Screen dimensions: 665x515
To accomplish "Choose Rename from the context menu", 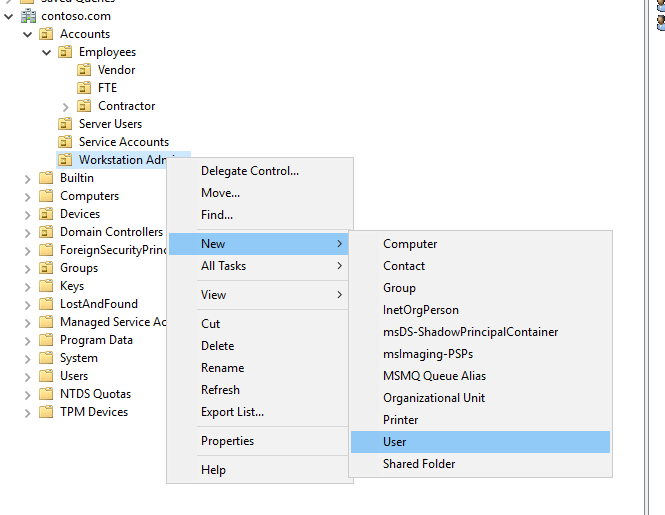I will [259, 368].
